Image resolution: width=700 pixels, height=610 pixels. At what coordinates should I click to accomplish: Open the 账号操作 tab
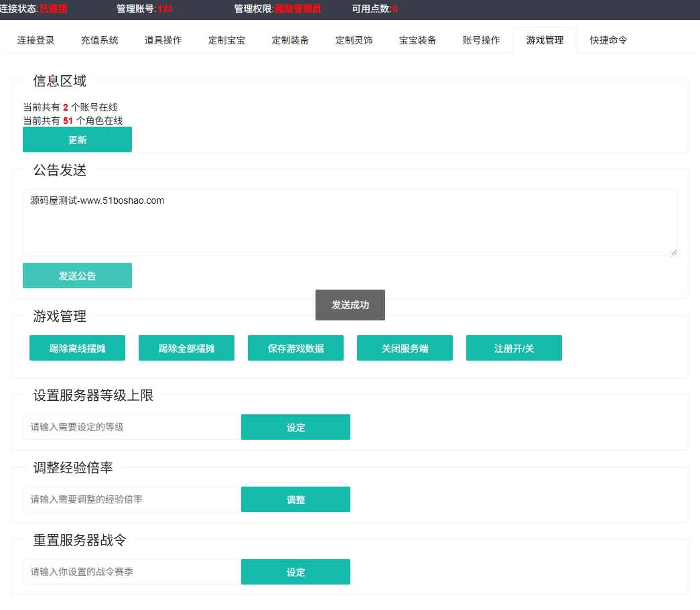(482, 40)
